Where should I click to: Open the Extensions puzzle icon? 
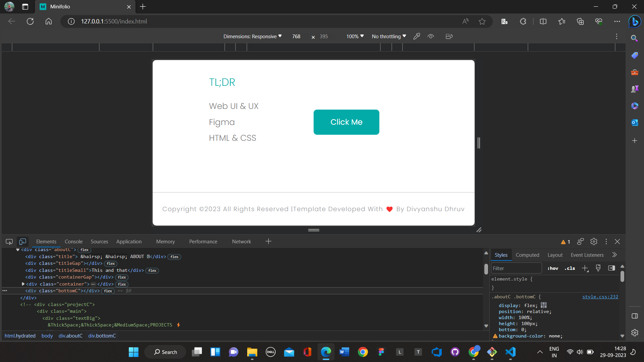coord(523,21)
